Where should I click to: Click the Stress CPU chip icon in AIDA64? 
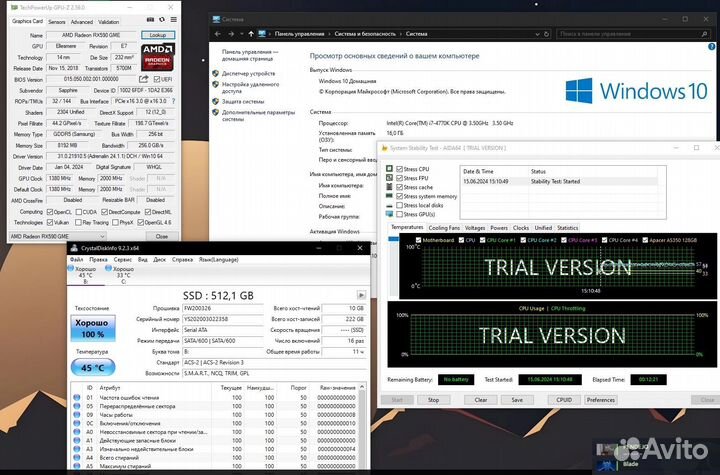(389, 169)
